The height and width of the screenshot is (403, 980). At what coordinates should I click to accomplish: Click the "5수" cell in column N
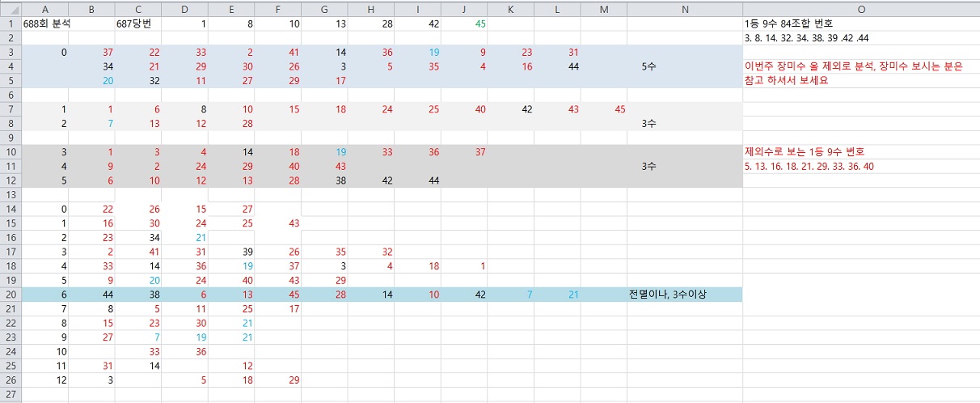[650, 66]
